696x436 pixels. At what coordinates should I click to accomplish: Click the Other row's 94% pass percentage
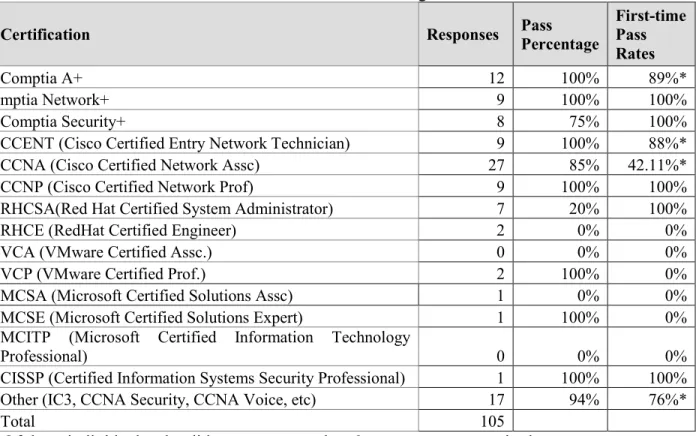coord(584,400)
